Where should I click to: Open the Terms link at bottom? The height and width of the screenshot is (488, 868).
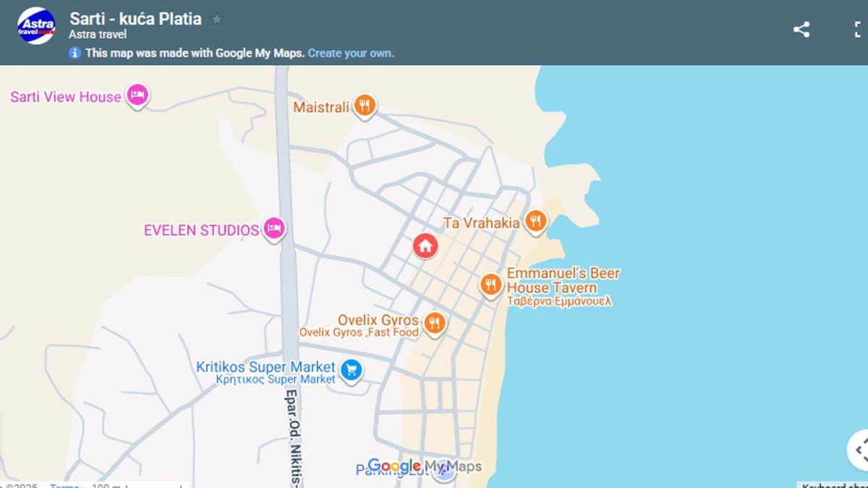64,485
